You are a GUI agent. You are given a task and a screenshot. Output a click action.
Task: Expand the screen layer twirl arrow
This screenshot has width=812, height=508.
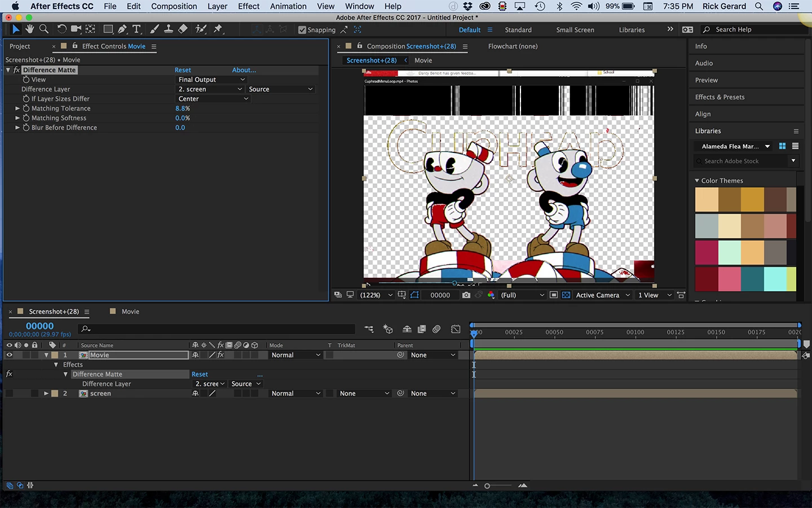tap(46, 393)
